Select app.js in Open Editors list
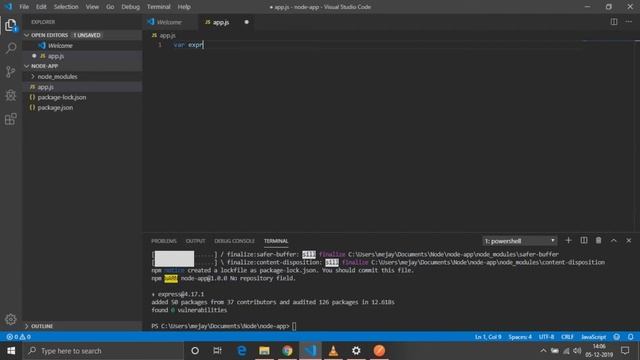The width and height of the screenshot is (640, 360). 82,56
